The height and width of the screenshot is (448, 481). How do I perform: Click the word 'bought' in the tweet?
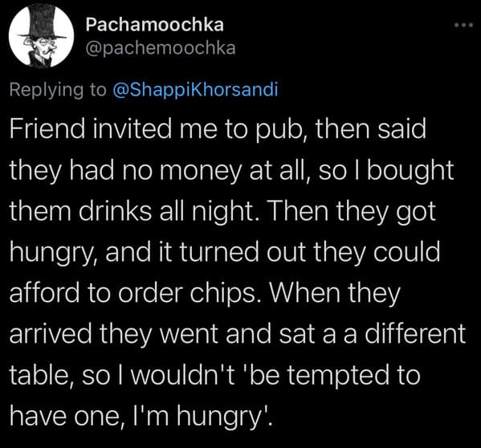410,171
